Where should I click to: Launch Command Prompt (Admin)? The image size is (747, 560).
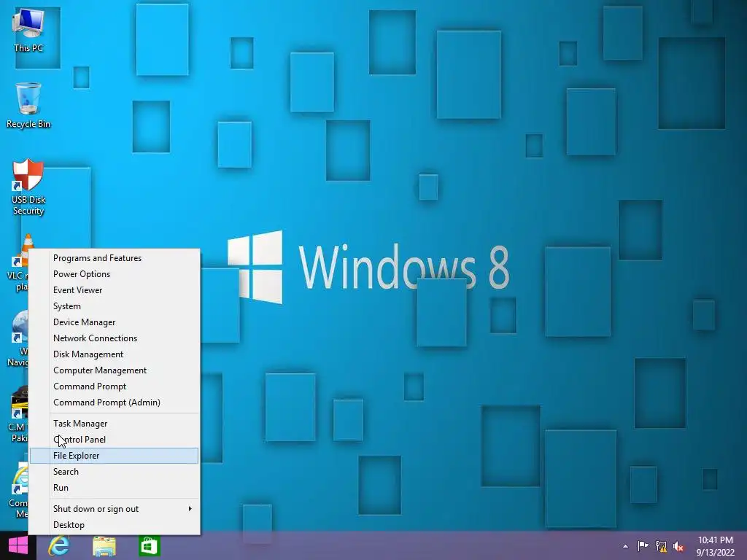pos(115,402)
